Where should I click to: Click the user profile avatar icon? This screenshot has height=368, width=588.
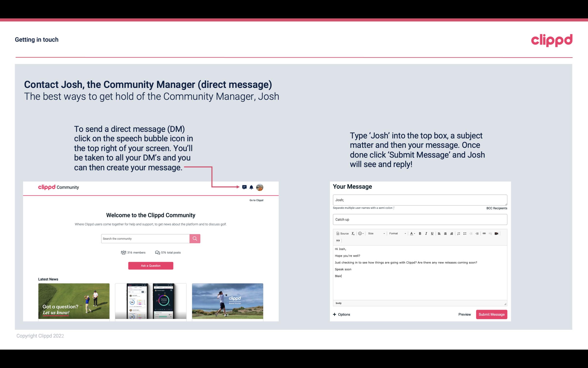tap(259, 187)
